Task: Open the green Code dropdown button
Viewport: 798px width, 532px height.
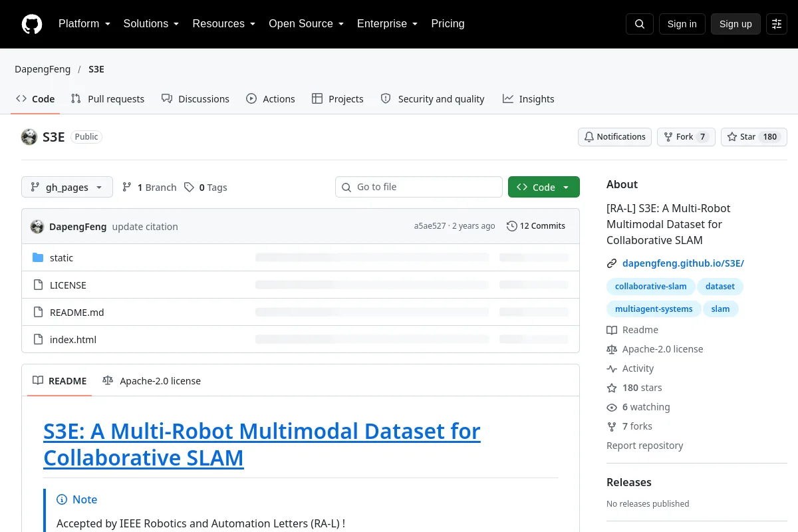Action: pos(544,188)
